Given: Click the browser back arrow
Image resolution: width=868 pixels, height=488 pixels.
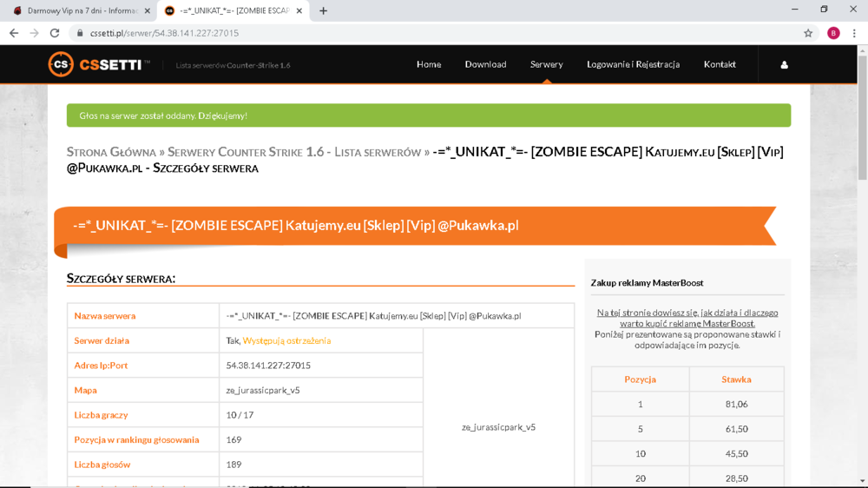Looking at the screenshot, I should tap(14, 33).
